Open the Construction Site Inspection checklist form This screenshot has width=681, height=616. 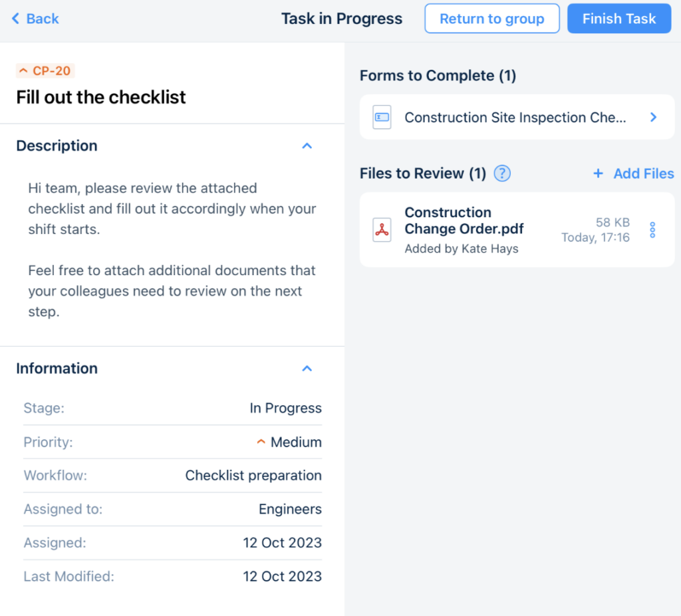[x=515, y=118]
